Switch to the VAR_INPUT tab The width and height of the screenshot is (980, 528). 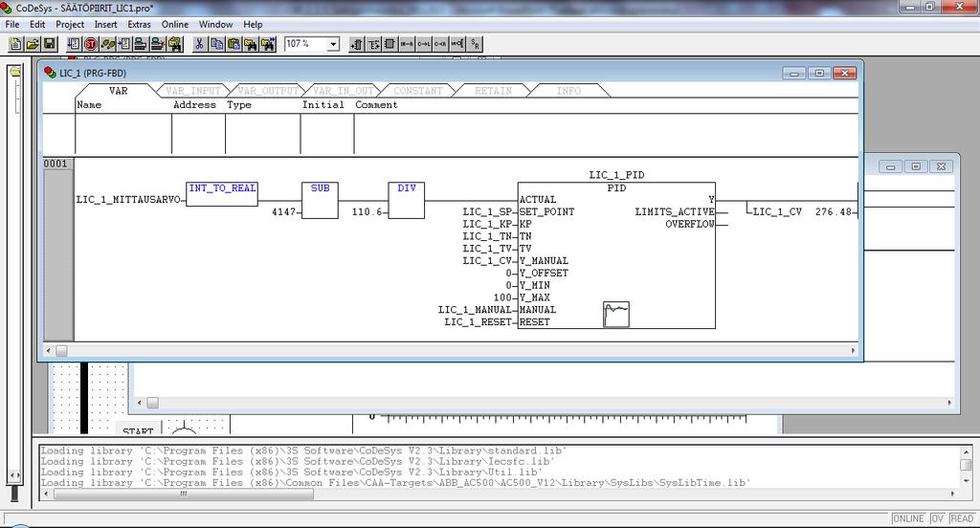(193, 91)
